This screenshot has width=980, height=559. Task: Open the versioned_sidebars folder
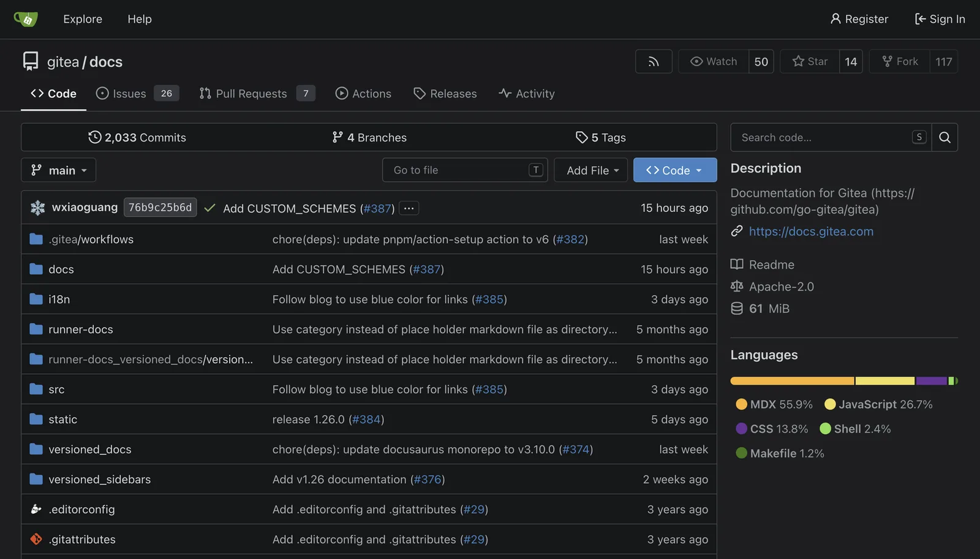99,479
